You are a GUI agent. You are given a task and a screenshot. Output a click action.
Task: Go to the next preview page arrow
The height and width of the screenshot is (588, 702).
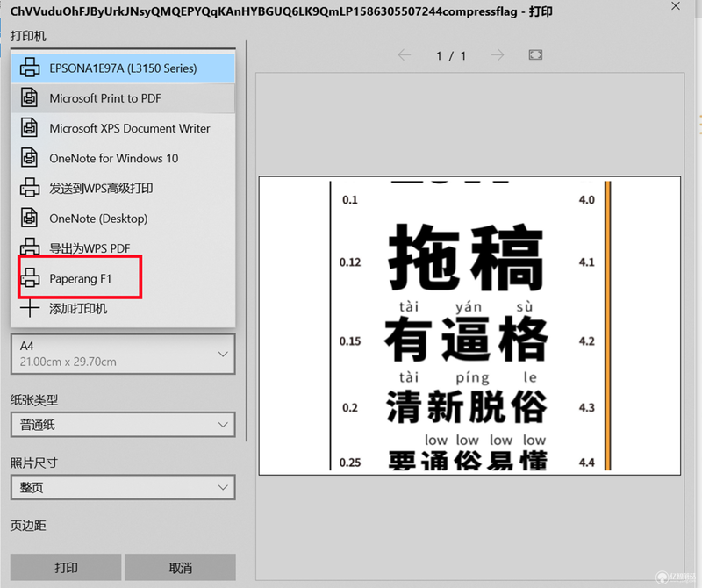pyautogui.click(x=498, y=55)
